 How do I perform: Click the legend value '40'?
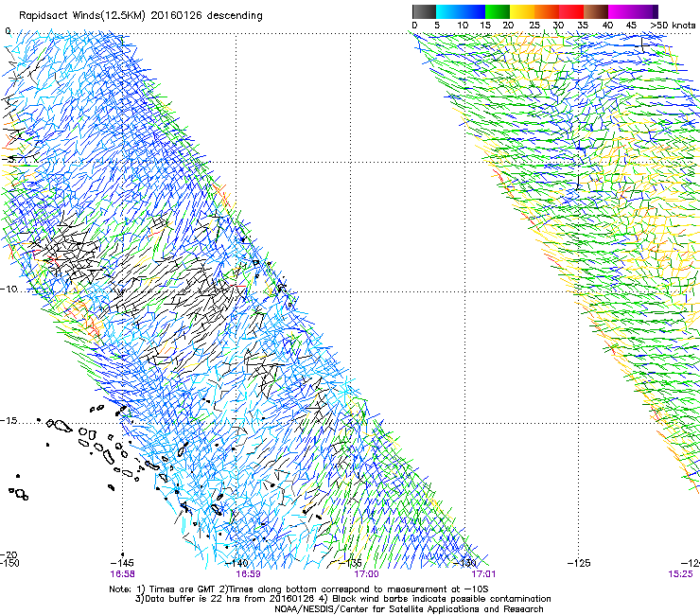607,26
